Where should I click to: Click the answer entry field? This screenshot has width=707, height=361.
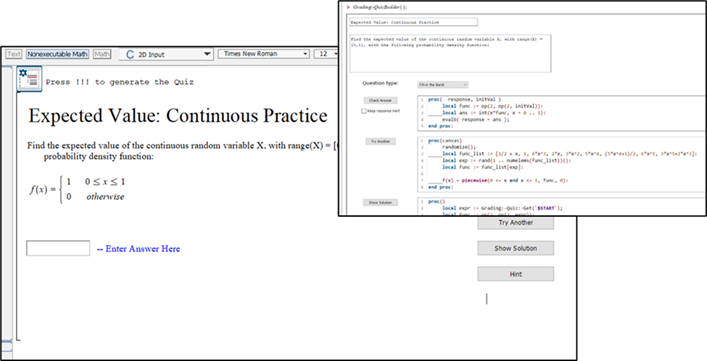tap(58, 248)
